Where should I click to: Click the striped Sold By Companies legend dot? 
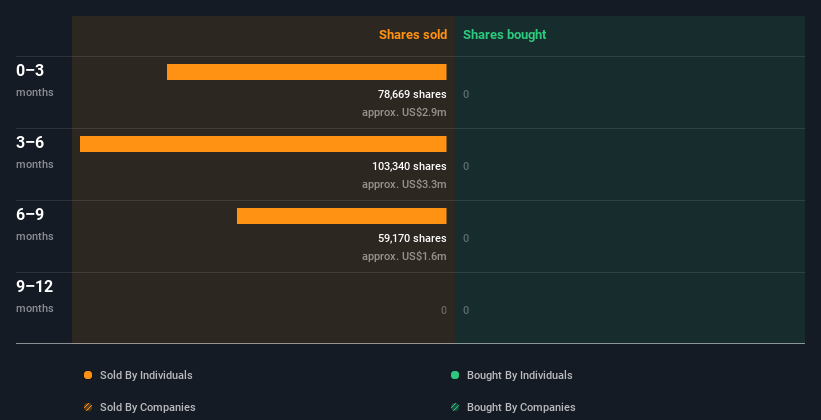pyautogui.click(x=88, y=407)
